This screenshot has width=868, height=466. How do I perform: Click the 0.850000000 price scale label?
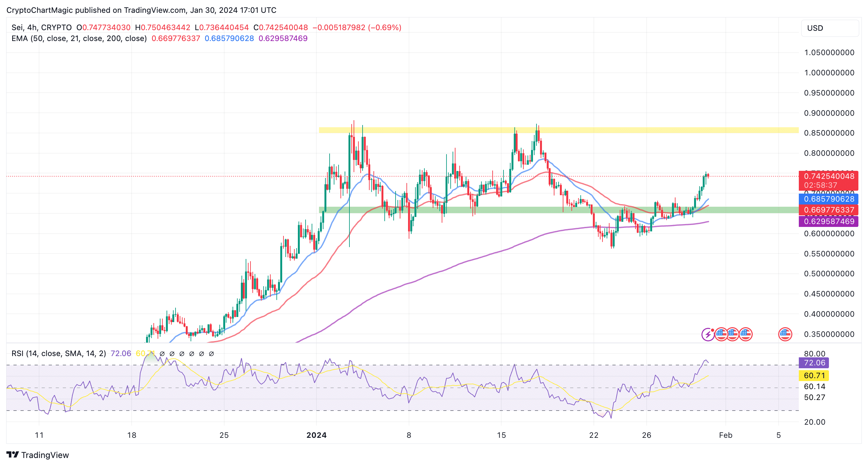[829, 133]
